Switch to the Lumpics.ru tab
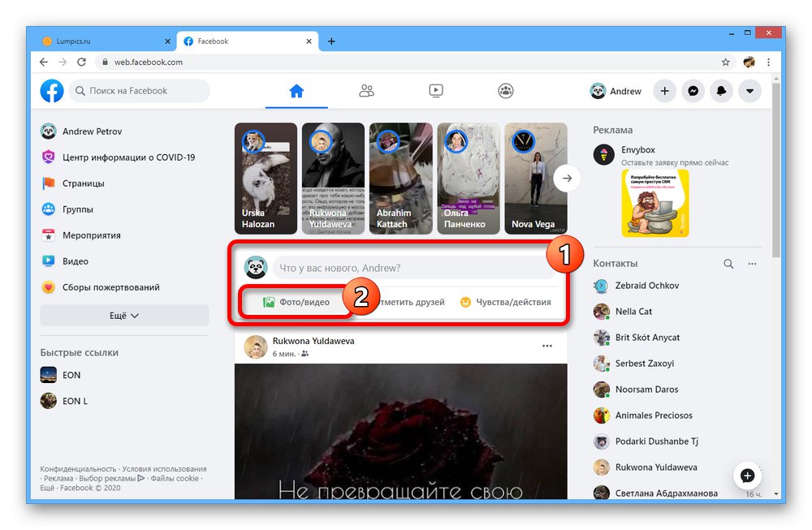Image resolution: width=812 pixels, height=530 pixels. click(x=106, y=41)
